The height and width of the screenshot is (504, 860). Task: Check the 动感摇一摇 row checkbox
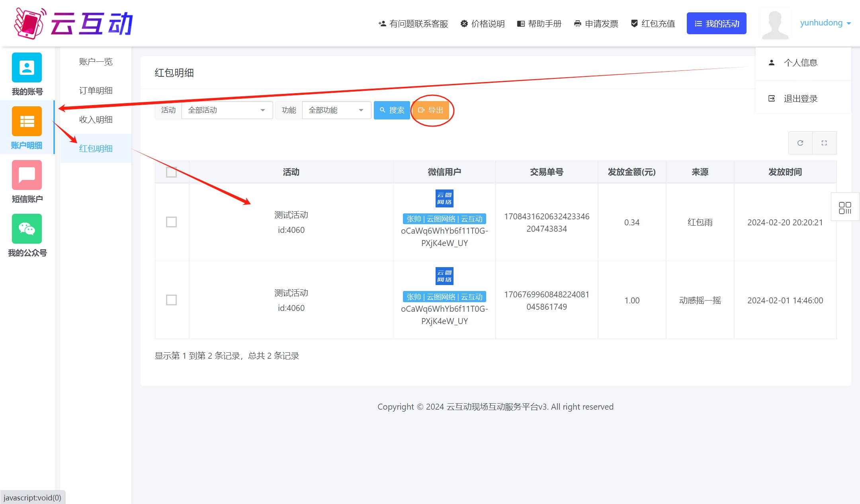[x=171, y=300]
